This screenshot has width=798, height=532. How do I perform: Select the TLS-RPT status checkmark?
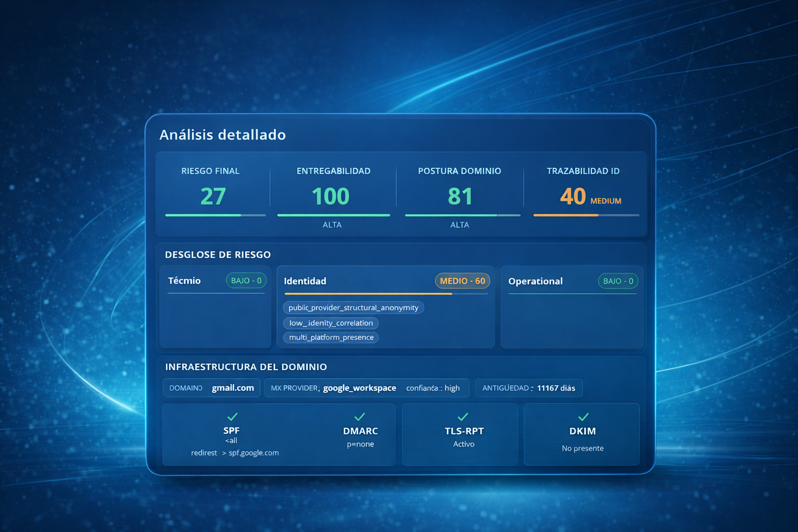[462, 416]
